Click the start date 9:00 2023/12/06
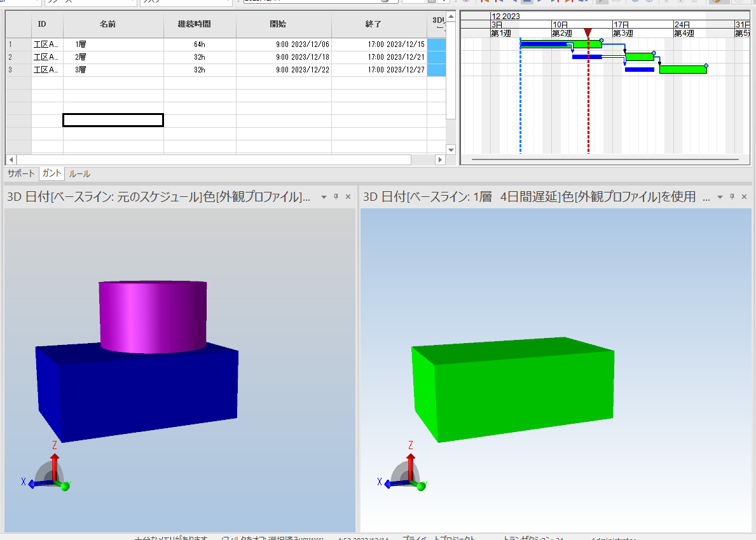Screen dimensions: 756x540 click(284, 44)
